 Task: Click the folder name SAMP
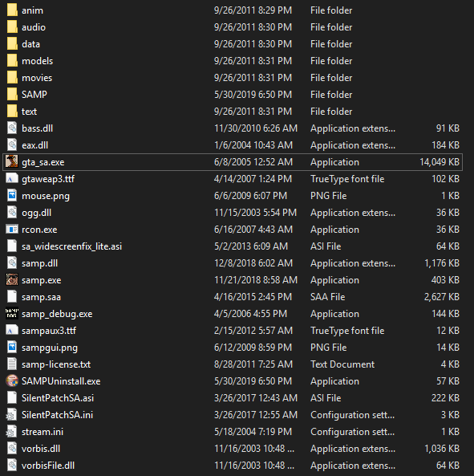34,95
